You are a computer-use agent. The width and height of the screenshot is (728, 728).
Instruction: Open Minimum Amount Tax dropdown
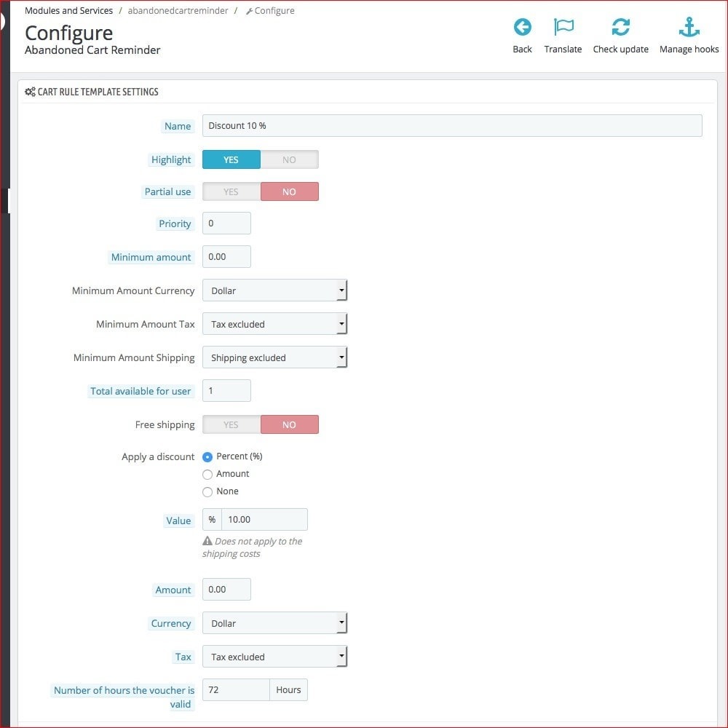[x=275, y=324]
